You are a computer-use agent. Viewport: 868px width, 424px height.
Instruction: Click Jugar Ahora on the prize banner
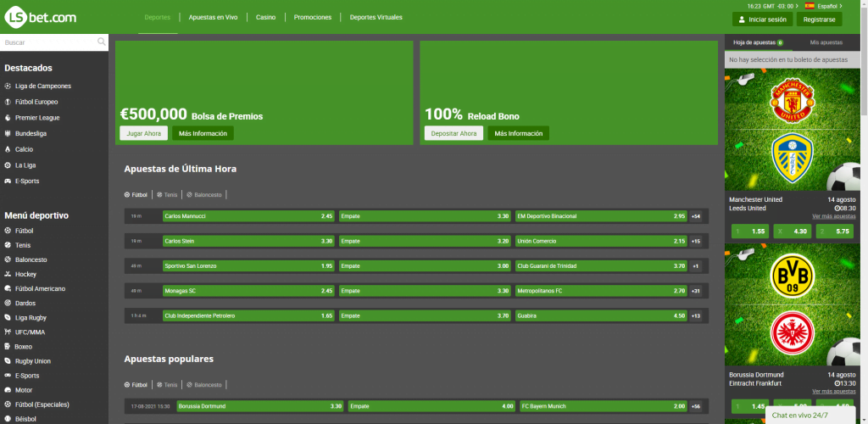click(143, 133)
